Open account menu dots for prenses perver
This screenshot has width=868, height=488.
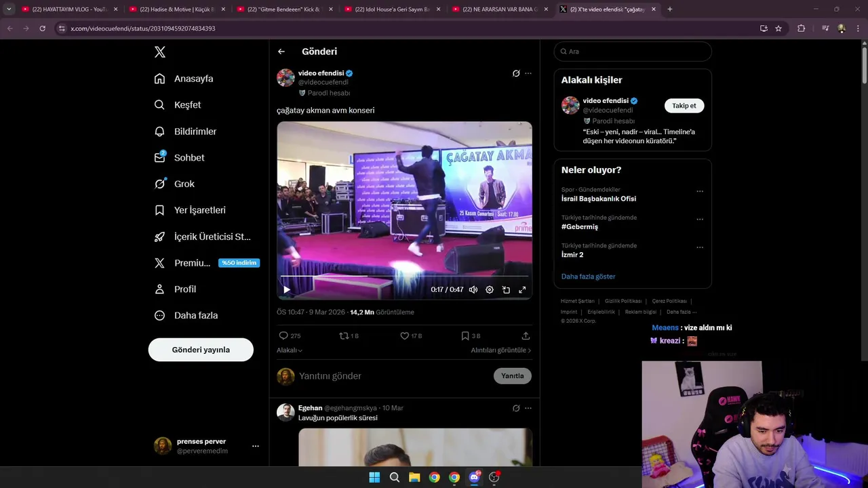(x=256, y=446)
